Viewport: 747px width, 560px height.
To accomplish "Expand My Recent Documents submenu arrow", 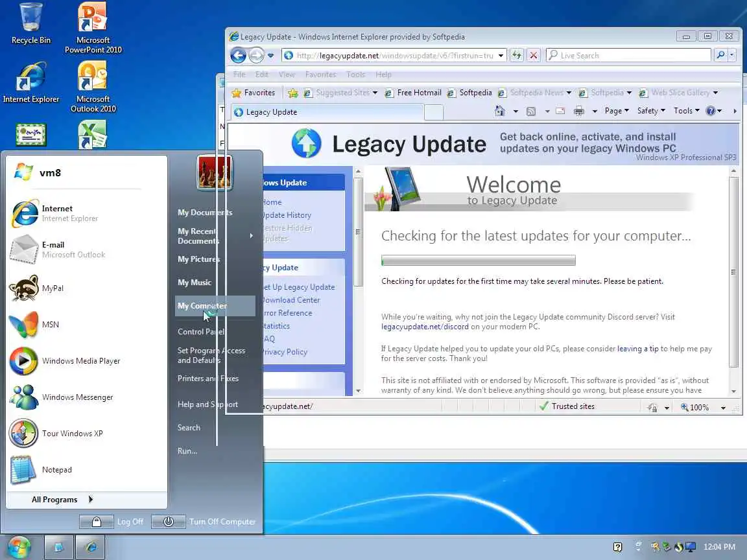I will coord(251,236).
